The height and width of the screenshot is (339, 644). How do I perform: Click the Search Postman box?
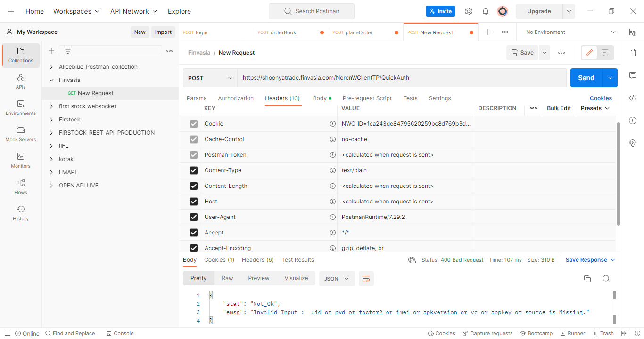tap(311, 11)
